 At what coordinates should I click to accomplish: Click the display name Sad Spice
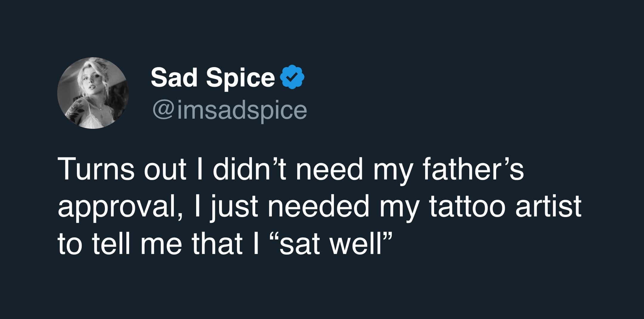pyautogui.click(x=213, y=78)
